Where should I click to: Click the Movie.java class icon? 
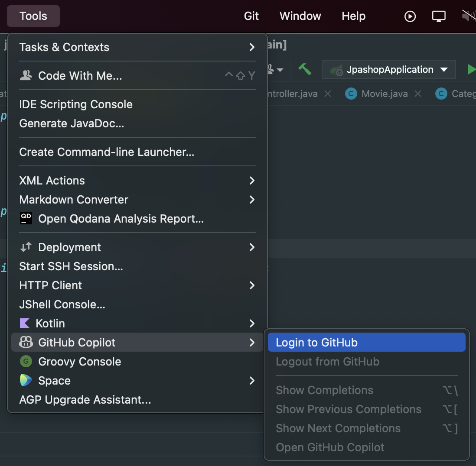click(351, 94)
